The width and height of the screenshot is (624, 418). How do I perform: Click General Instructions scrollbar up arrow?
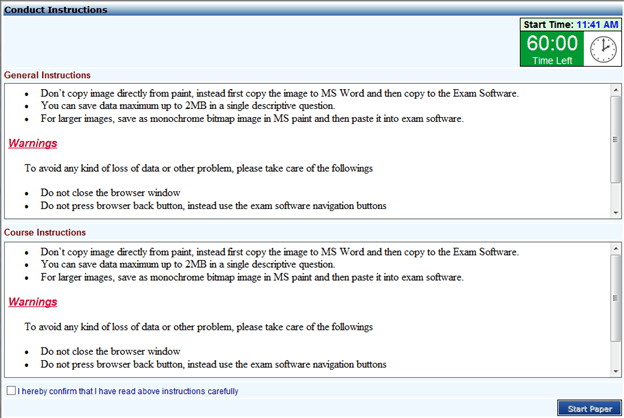pos(614,90)
